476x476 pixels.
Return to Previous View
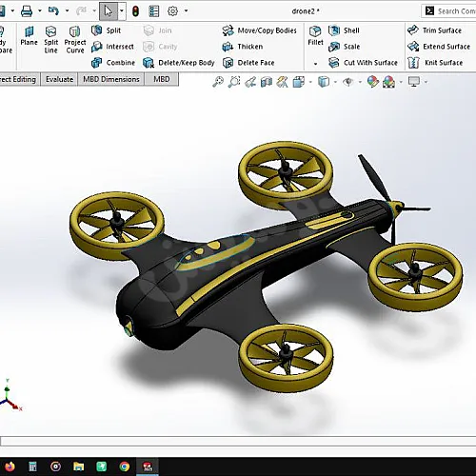point(250,82)
